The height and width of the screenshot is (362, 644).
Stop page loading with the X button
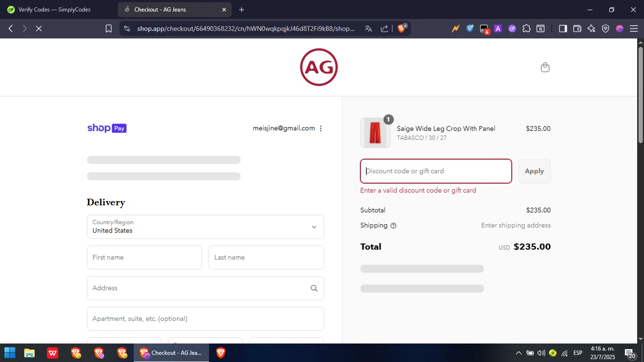[x=39, y=28]
